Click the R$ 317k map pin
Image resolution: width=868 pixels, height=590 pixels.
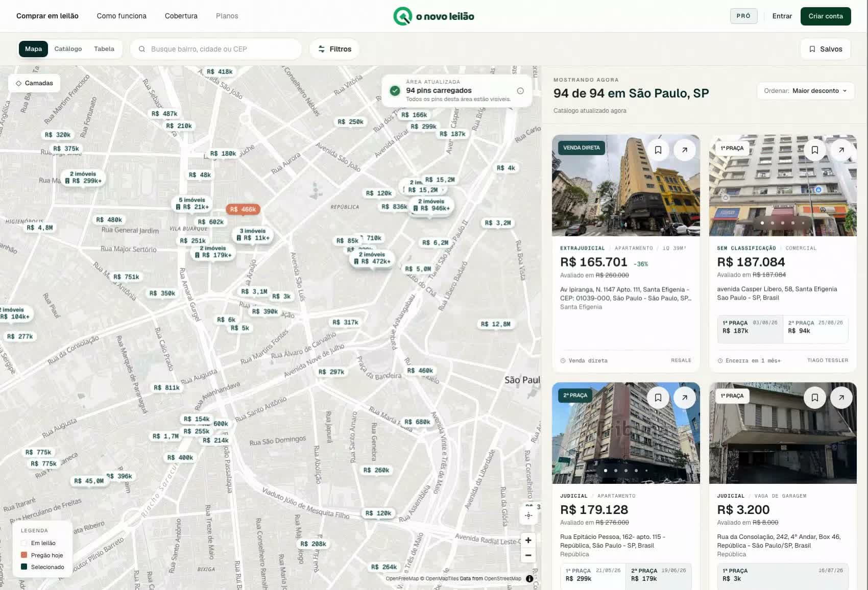[x=345, y=323]
